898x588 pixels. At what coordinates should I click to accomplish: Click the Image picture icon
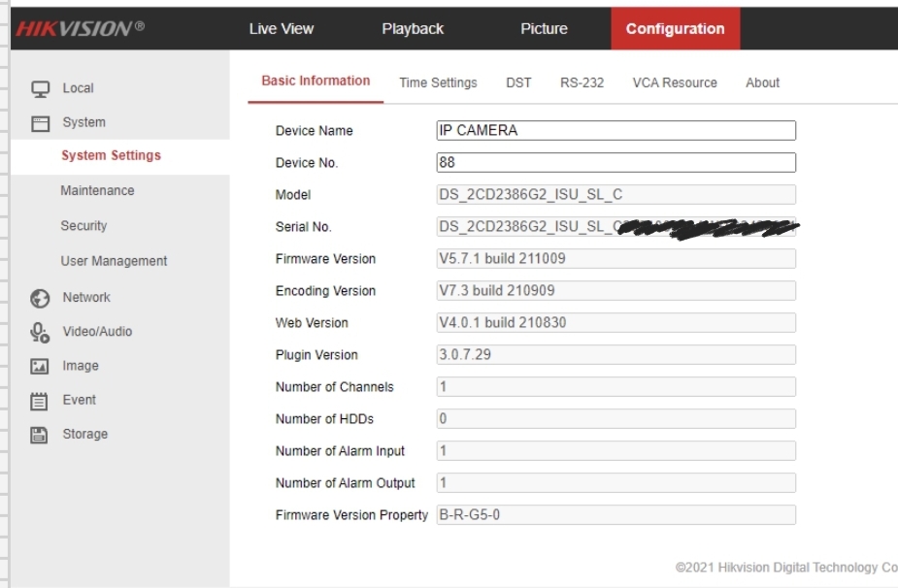[x=40, y=366]
